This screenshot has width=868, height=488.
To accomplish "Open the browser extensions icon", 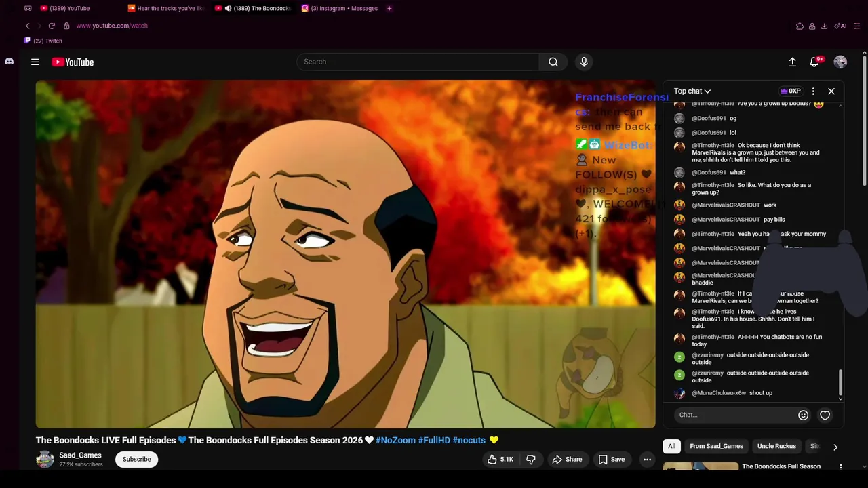I will (x=800, y=26).
